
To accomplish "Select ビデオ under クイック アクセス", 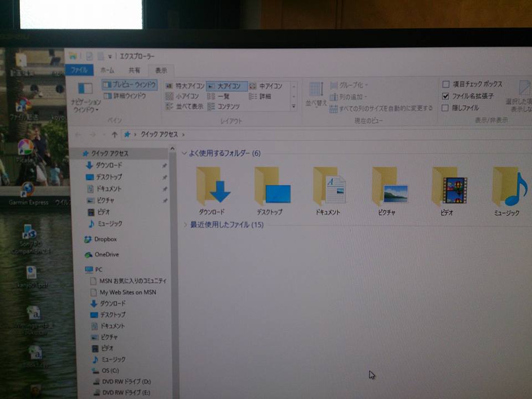I will (99, 212).
